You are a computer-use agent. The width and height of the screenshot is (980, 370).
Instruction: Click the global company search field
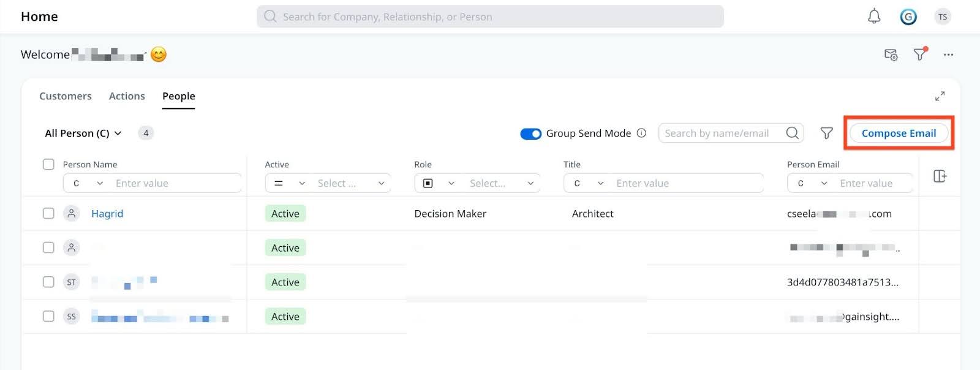[x=490, y=17]
